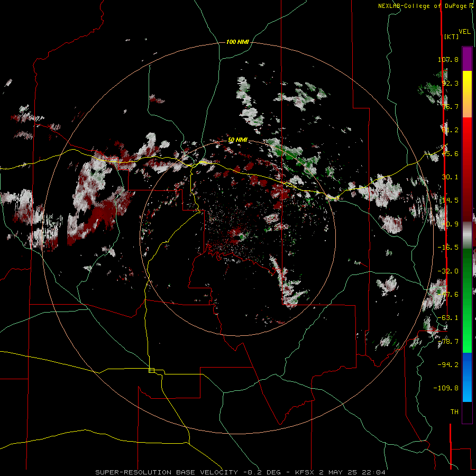Viewport: 476px width, 476px height.
Task: Click the TH label on the legend
Action: pos(454,412)
